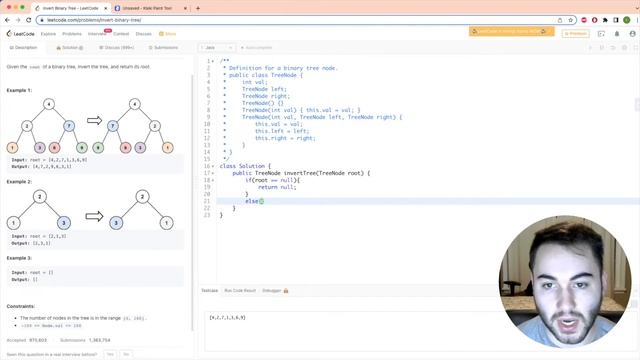Click the Premium button

point(576,33)
